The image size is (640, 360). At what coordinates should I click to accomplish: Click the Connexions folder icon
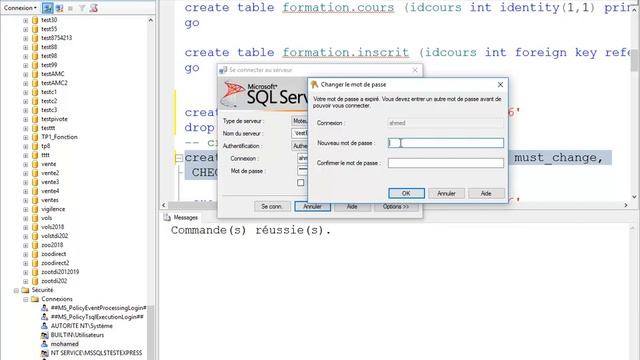coord(35,299)
